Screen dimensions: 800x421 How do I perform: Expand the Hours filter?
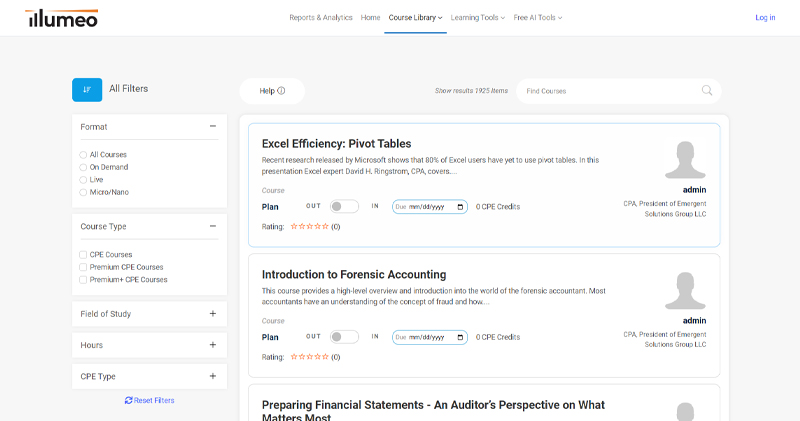pyautogui.click(x=213, y=345)
